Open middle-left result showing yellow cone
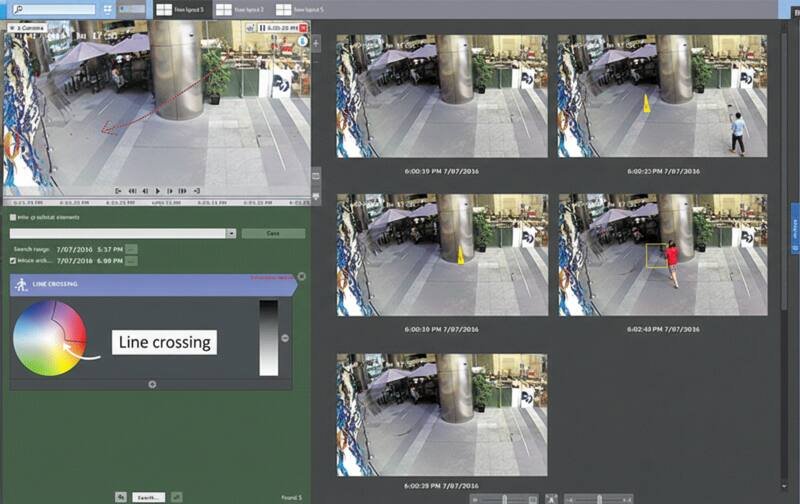Viewport: 800px width, 504px height. pyautogui.click(x=442, y=255)
